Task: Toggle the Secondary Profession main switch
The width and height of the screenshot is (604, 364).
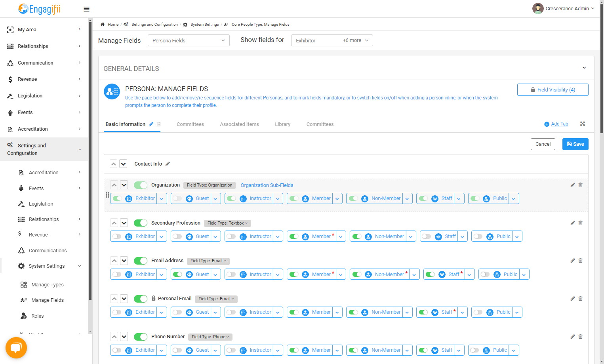Action: click(x=141, y=223)
